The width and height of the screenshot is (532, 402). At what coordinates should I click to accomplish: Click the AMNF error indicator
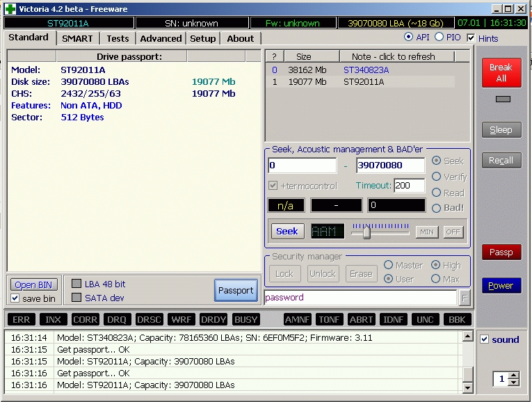pos(297,319)
